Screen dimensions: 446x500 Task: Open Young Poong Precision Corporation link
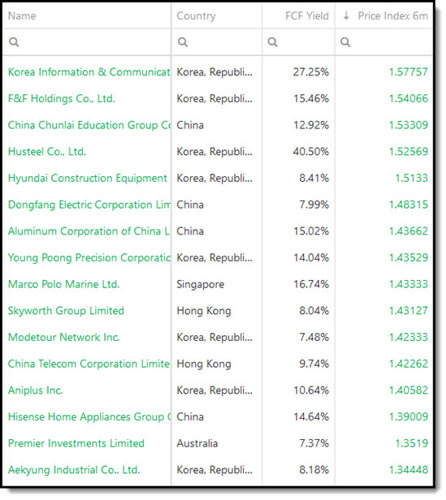tap(89, 258)
